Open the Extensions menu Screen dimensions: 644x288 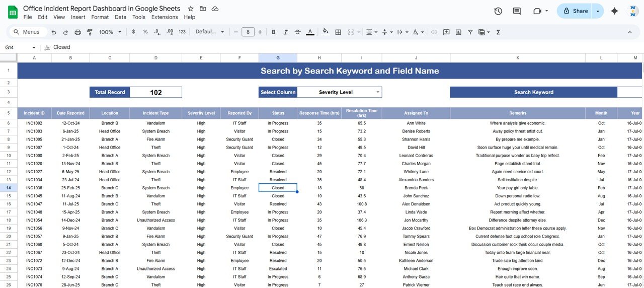[x=165, y=17]
